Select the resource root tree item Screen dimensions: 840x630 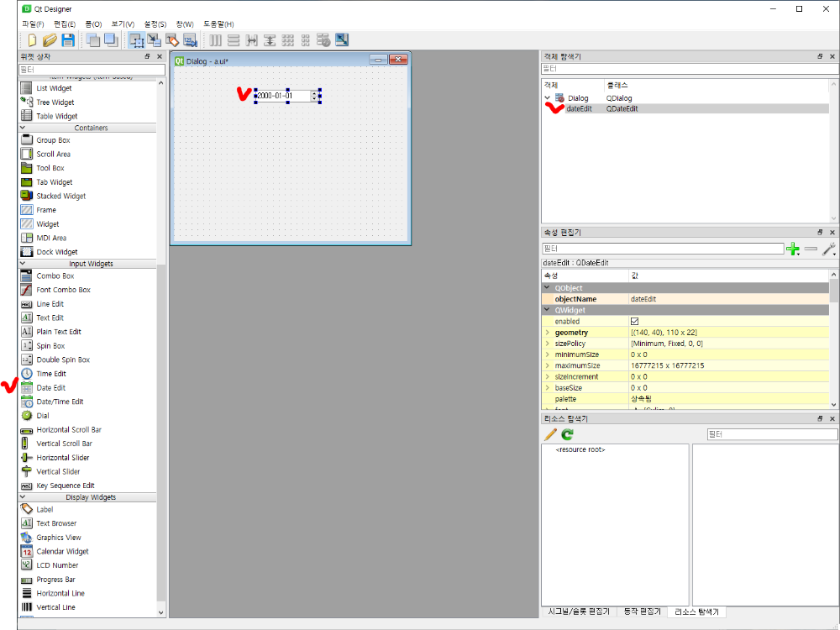tap(580, 450)
